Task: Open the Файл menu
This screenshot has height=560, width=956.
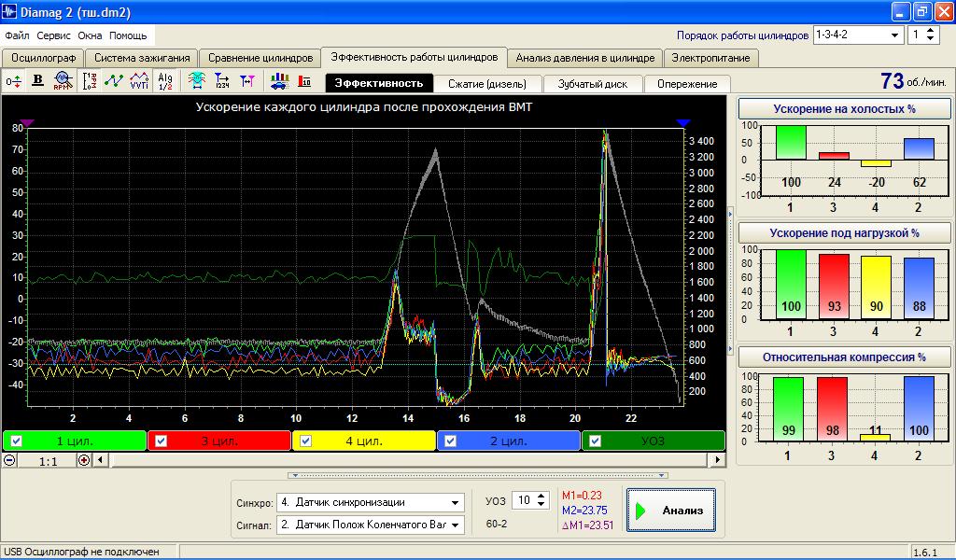Action: (x=17, y=35)
